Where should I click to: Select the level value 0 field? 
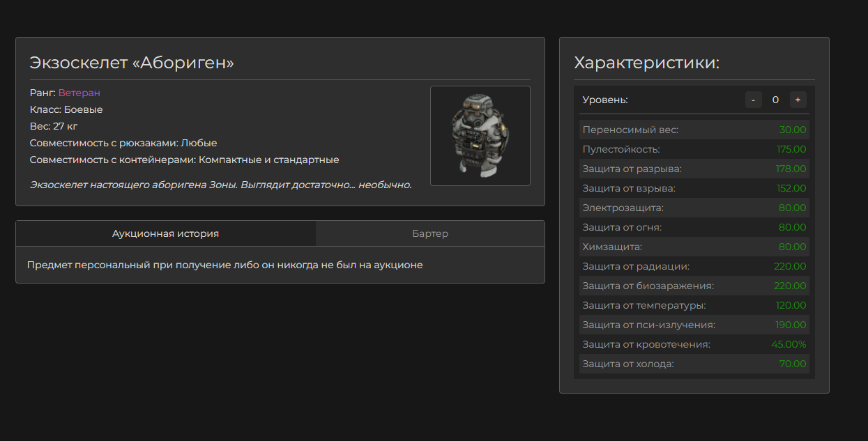tap(775, 100)
